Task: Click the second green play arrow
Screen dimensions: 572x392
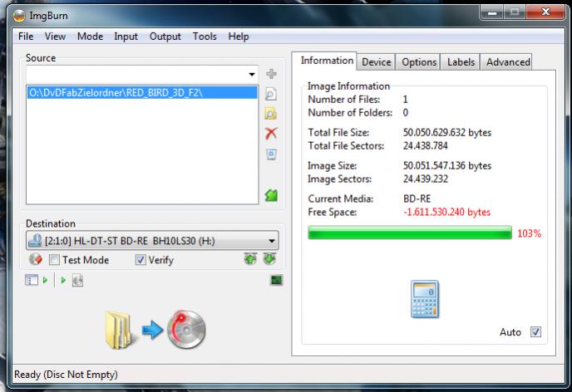Action: point(63,280)
